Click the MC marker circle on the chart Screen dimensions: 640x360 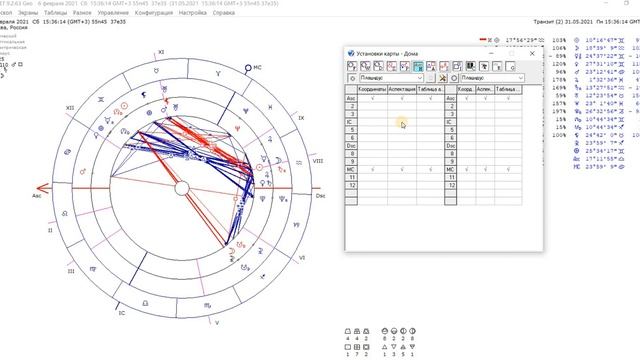pyautogui.click(x=248, y=68)
